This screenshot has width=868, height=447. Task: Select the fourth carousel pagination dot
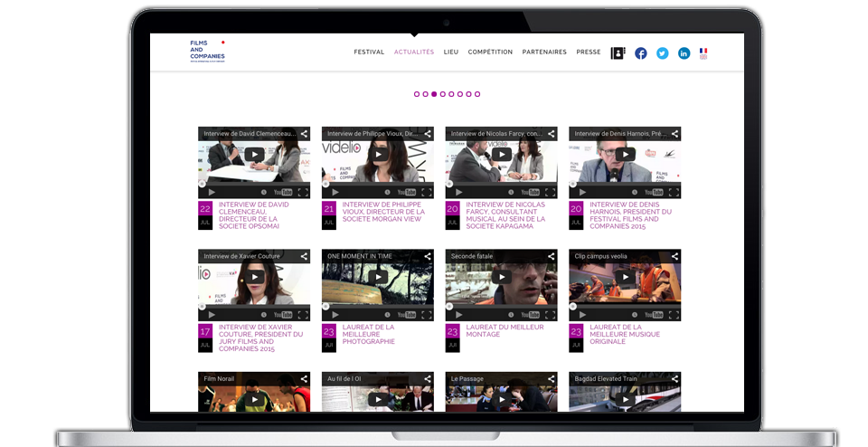tap(443, 94)
